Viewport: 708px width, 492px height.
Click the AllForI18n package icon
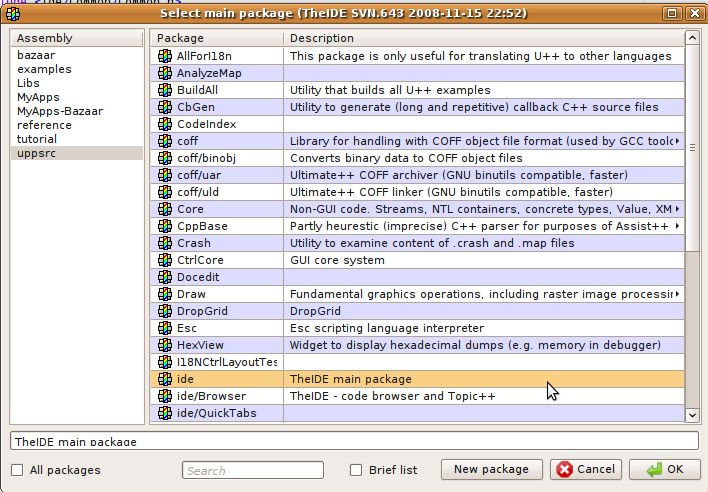pyautogui.click(x=165, y=56)
